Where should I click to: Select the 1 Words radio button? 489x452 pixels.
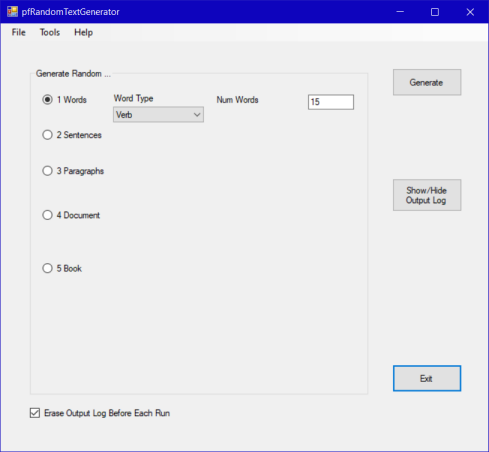tap(47, 100)
